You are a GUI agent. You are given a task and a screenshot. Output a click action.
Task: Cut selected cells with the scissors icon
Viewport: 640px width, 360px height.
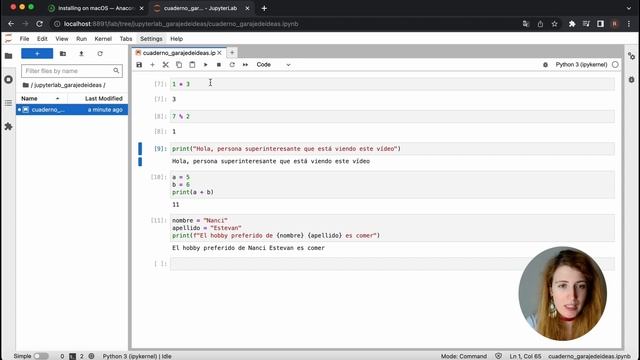(165, 64)
